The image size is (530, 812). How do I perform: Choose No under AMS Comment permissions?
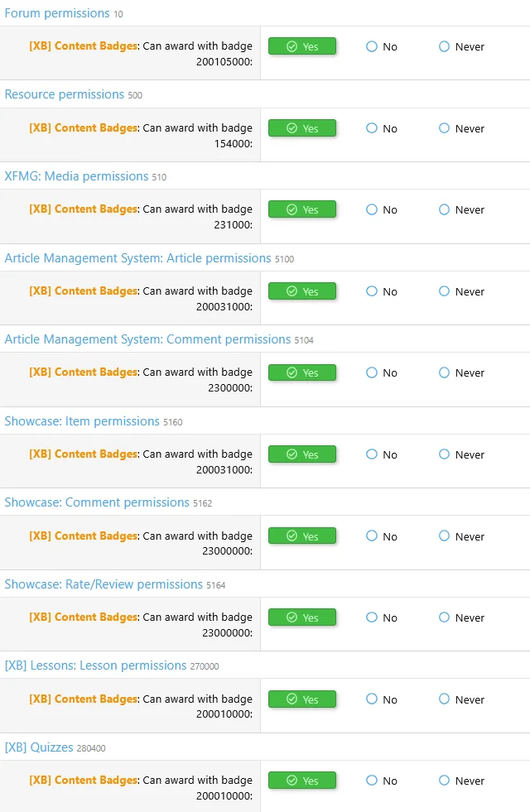[382, 372]
